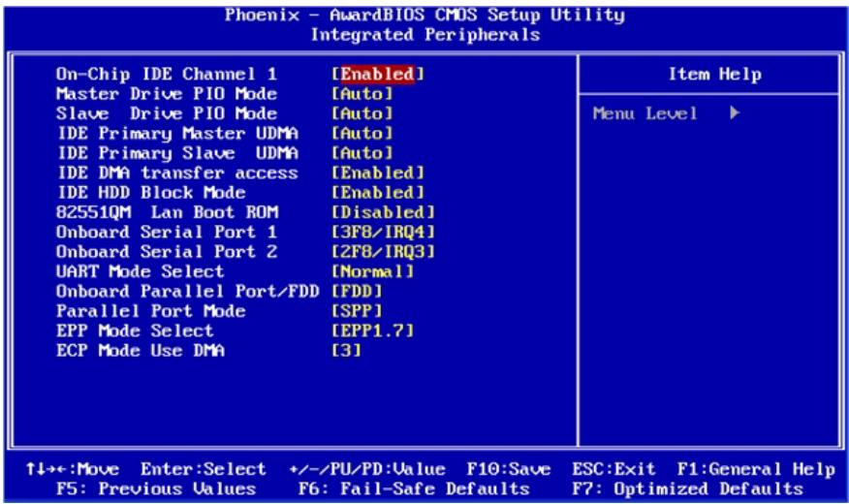Toggle 82551QM Lan Boot ROM Disabled value
The image size is (849, 504).
coord(384,212)
